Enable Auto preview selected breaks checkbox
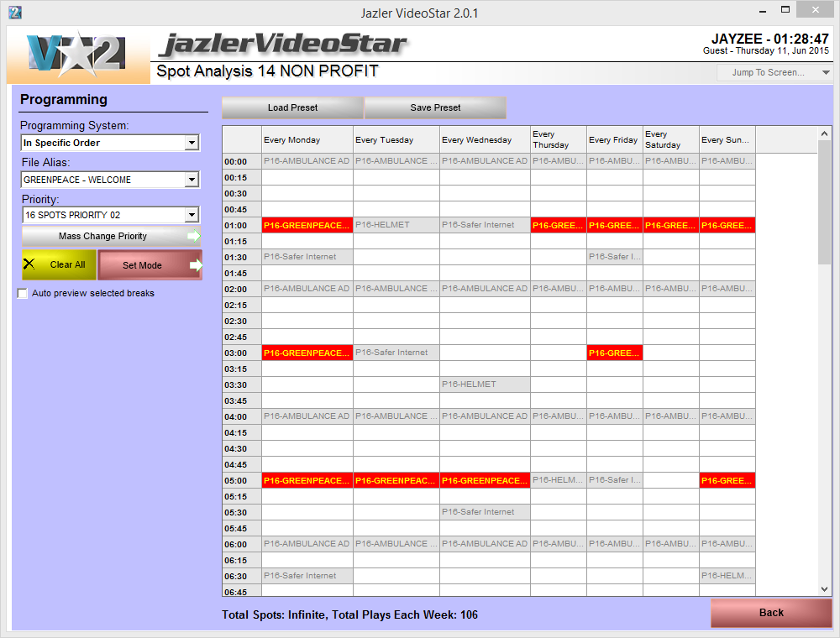 click(23, 294)
